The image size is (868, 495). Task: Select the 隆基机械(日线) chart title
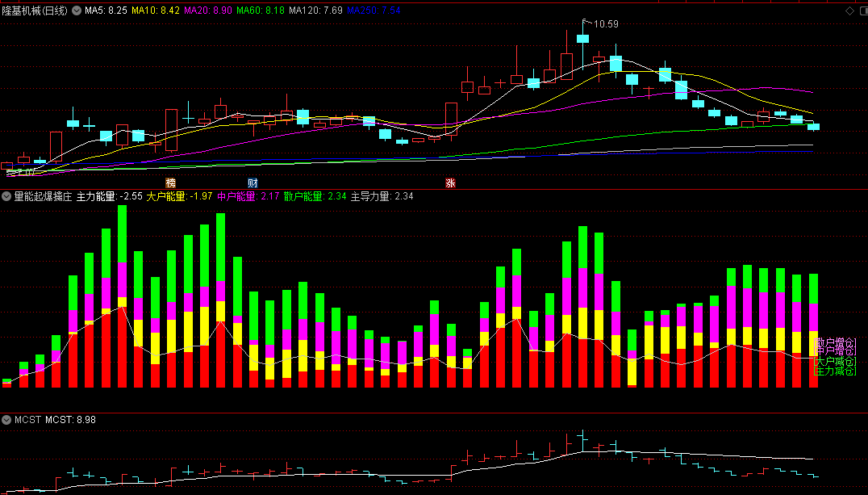[x=35, y=10]
